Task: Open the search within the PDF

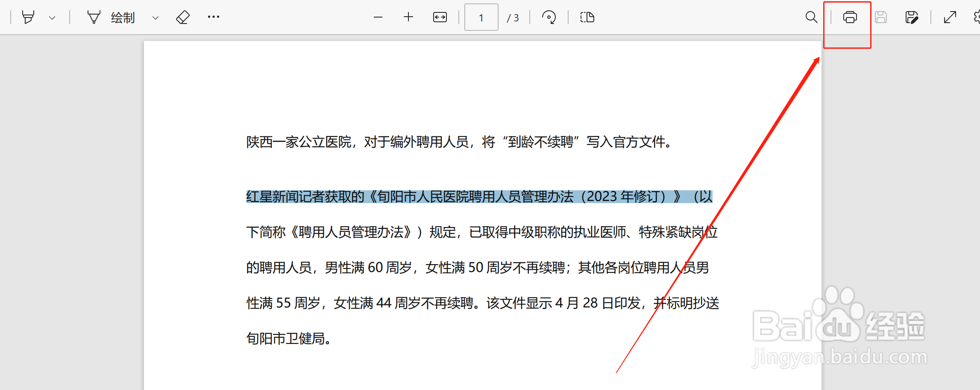Action: click(x=811, y=17)
